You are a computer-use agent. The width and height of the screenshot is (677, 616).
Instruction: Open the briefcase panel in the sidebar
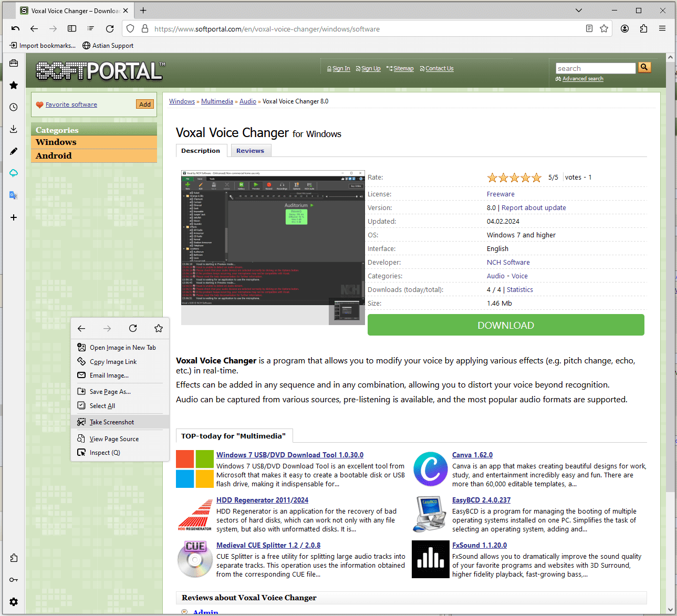pos(14,64)
